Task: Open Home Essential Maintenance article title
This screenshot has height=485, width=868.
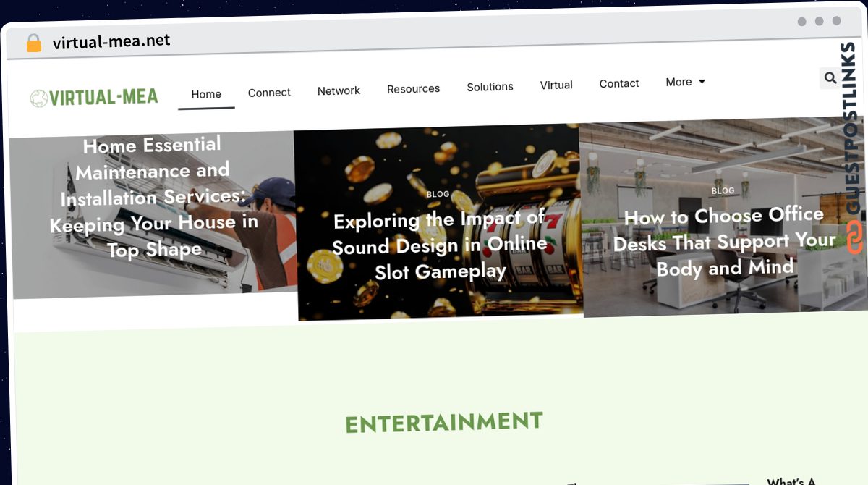Action: [x=153, y=197]
